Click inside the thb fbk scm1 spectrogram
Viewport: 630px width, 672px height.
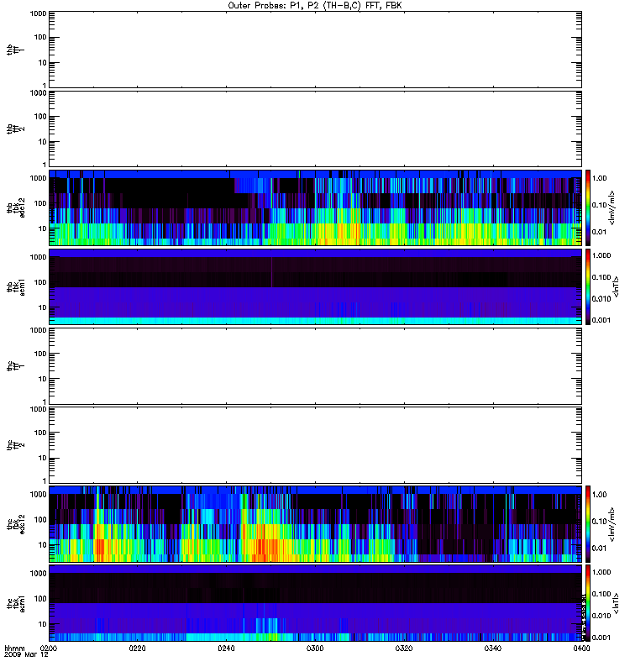[x=315, y=287]
